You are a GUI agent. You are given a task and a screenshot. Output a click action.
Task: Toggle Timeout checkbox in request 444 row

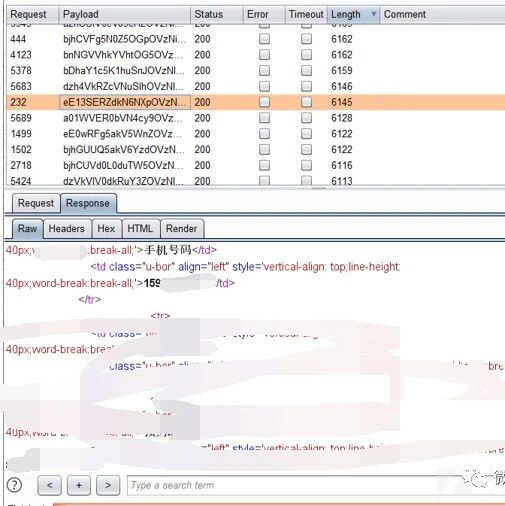tap(306, 39)
